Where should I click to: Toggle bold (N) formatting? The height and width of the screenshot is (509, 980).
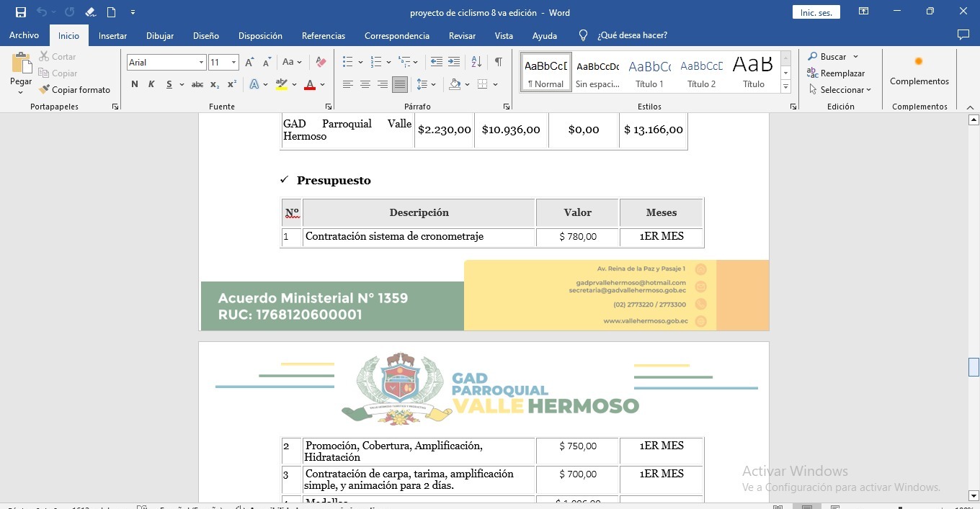pos(135,84)
